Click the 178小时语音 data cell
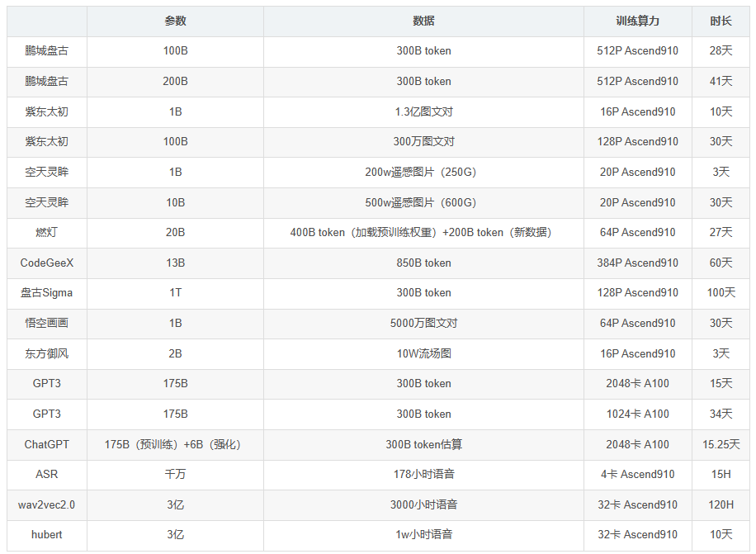Viewport: 756px width, 554px height. pos(423,475)
